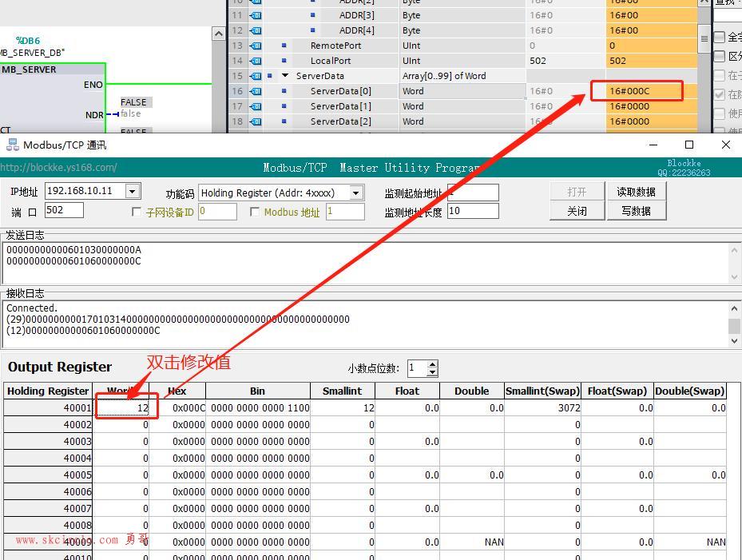This screenshot has height=560, width=742.
Task: Select the LocalPort row name
Action: tap(331, 61)
